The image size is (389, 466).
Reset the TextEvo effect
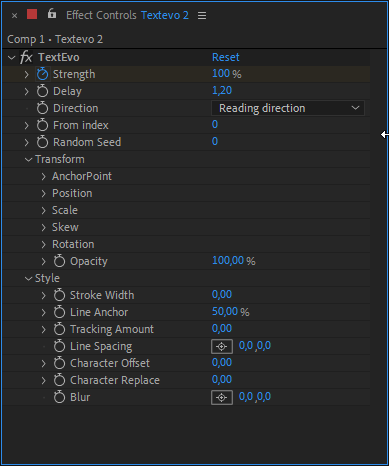[x=226, y=57]
